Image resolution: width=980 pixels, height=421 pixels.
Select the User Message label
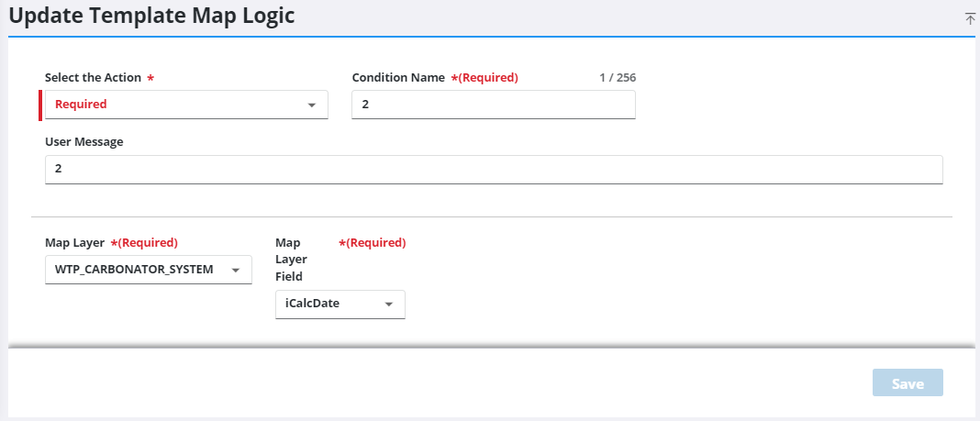click(x=84, y=142)
